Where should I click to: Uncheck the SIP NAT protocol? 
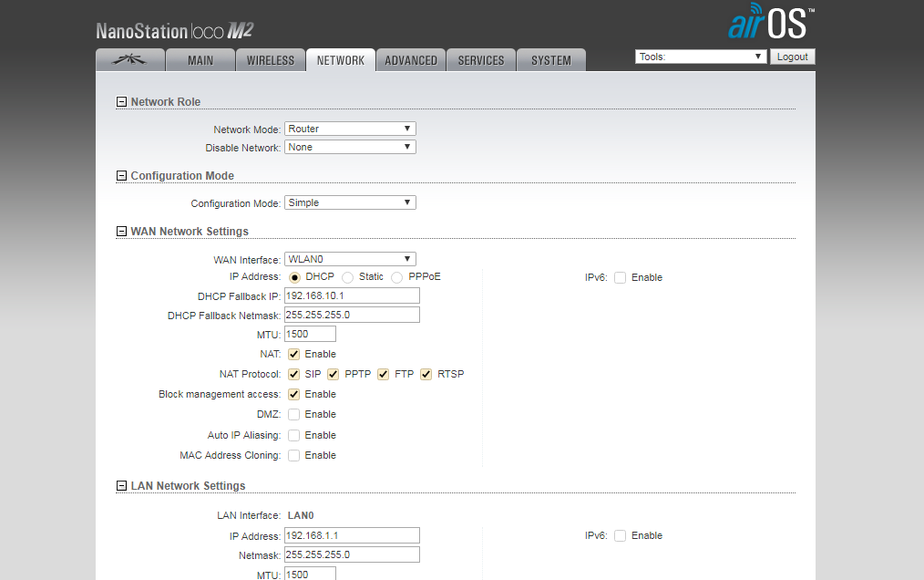click(x=294, y=374)
